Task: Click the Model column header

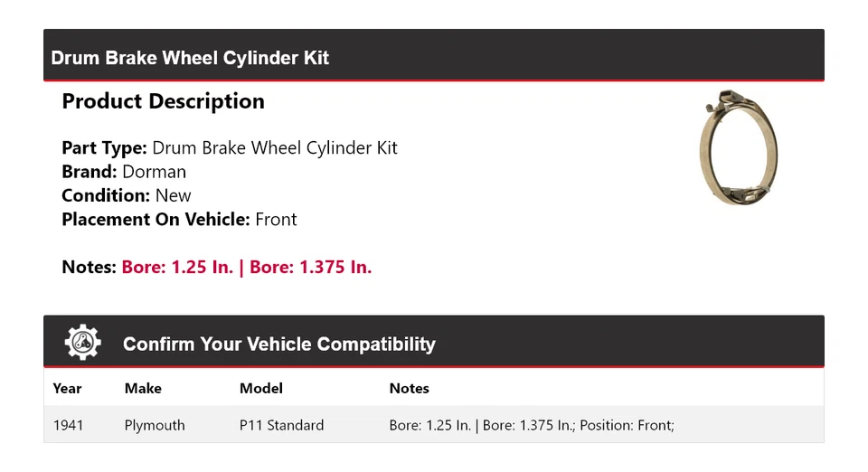Action: (x=260, y=388)
